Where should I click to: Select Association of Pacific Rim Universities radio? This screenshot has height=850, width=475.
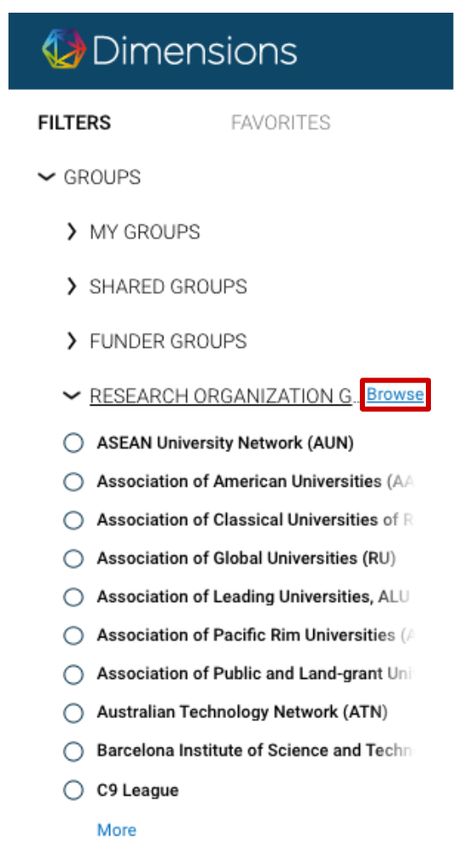point(73,635)
